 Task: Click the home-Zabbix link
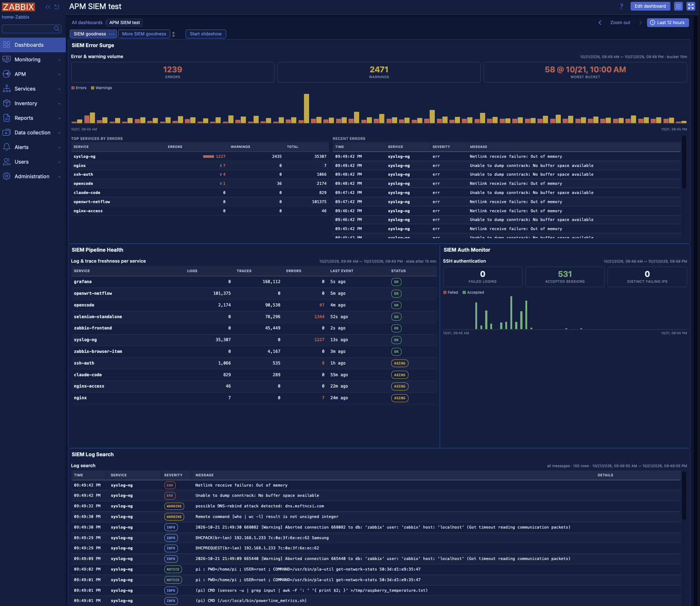[15, 17]
